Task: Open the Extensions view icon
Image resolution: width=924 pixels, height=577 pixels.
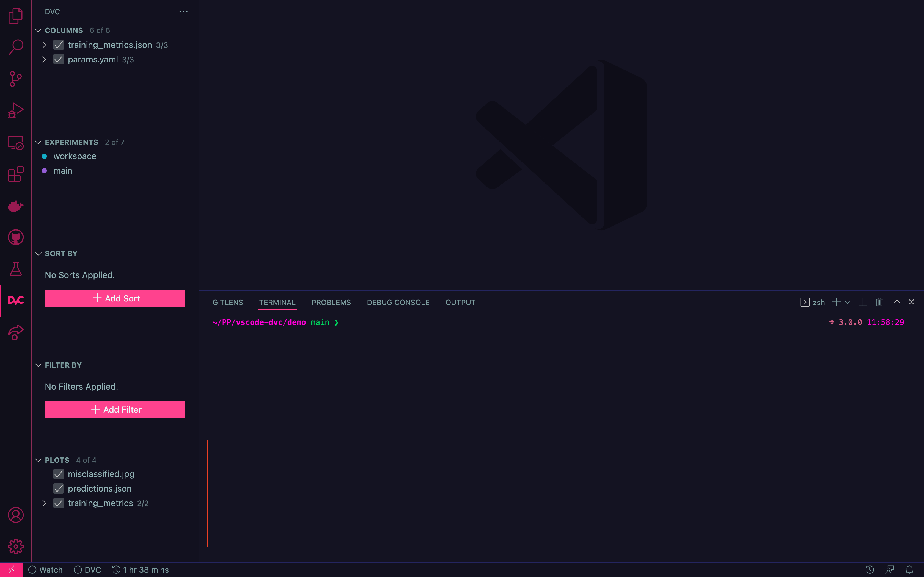Action: 15,174
